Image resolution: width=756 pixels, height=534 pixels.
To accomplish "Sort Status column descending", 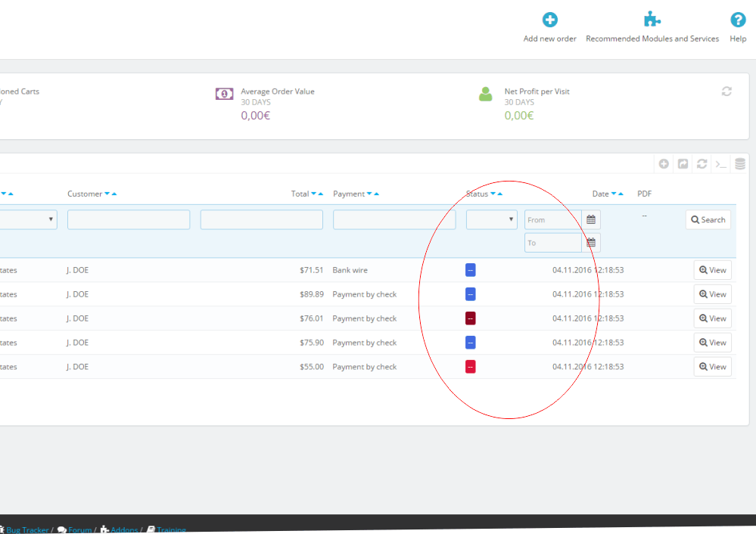I will [x=493, y=194].
